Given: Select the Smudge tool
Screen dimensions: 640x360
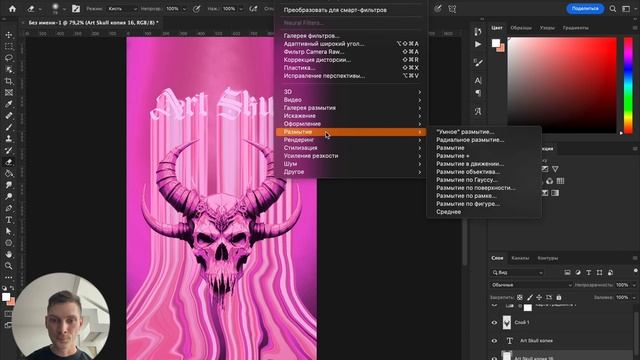Looking at the screenshot, I should click(x=9, y=185).
